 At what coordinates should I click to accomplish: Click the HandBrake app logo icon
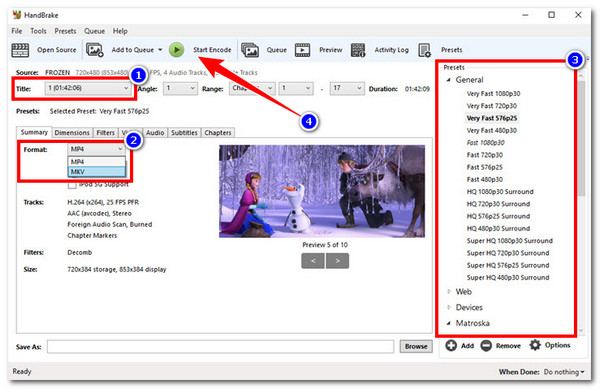coord(17,15)
